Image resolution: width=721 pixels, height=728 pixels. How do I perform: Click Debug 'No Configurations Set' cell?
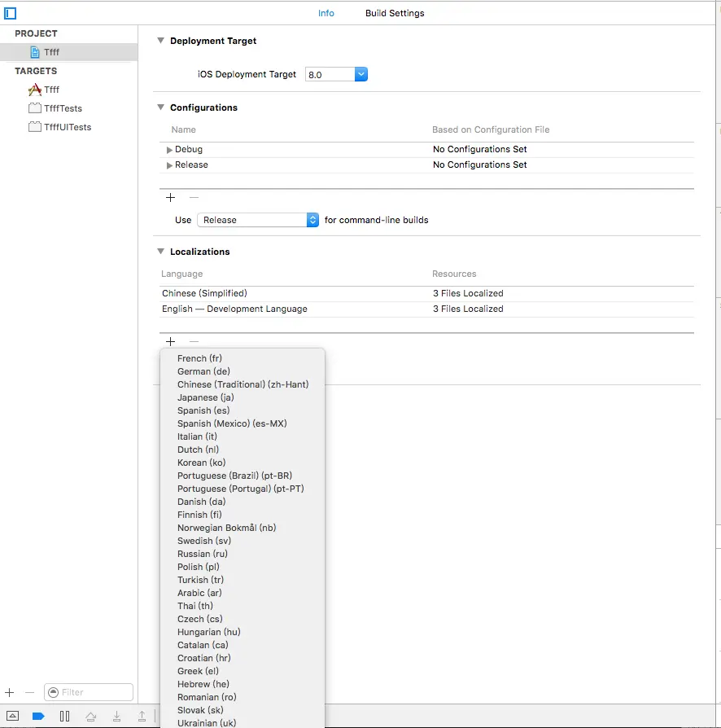[480, 150]
